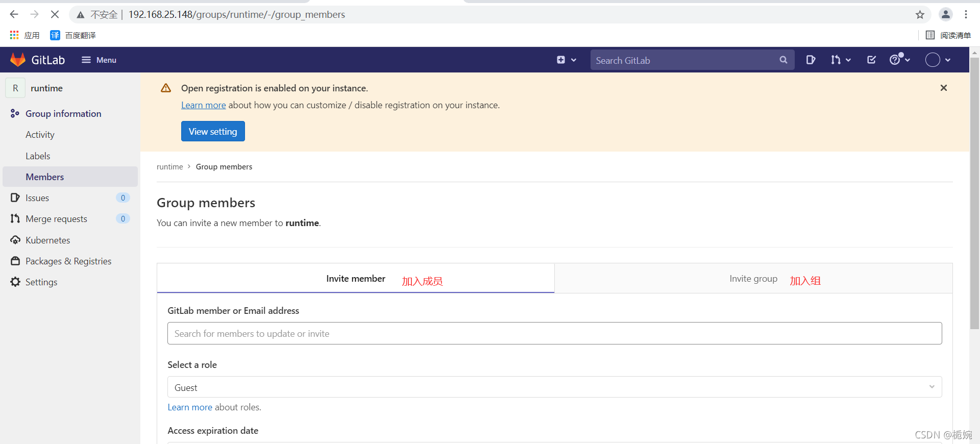The width and height of the screenshot is (980, 444).
Task: Click the Group members breadcrumb
Action: pos(224,167)
